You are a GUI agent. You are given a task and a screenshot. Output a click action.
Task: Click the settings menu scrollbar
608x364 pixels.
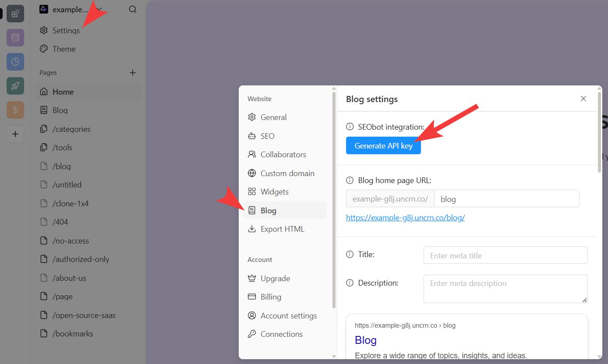pyautogui.click(x=334, y=197)
